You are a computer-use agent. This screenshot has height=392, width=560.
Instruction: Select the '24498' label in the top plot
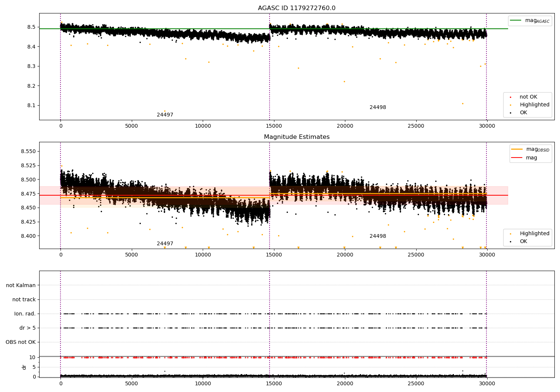point(378,108)
